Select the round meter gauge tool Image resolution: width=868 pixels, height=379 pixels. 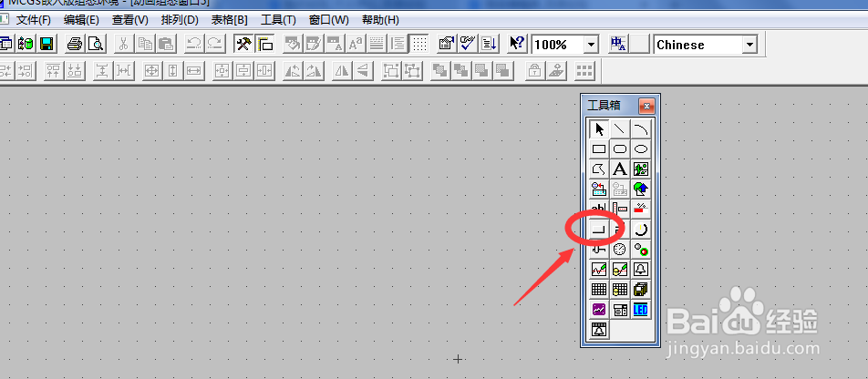(x=620, y=249)
